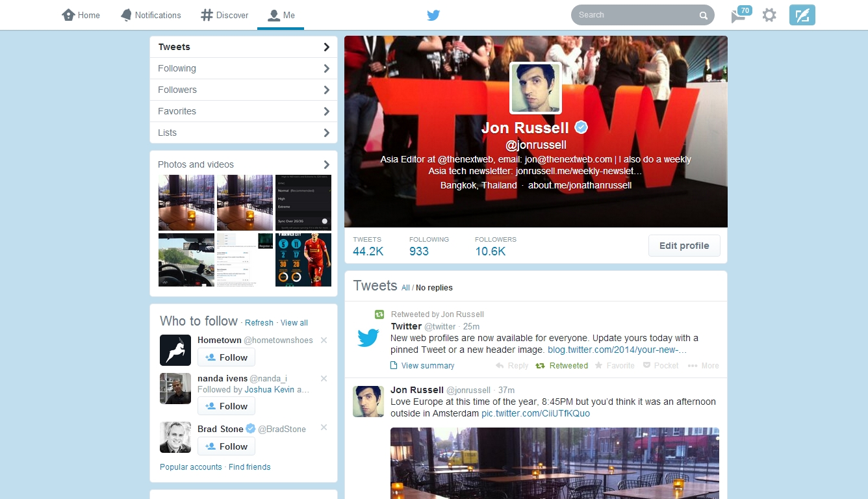Screen dimensions: 868x499
Task: Open blog.twitter.com link in Twitter's tweet
Action: [x=617, y=350]
